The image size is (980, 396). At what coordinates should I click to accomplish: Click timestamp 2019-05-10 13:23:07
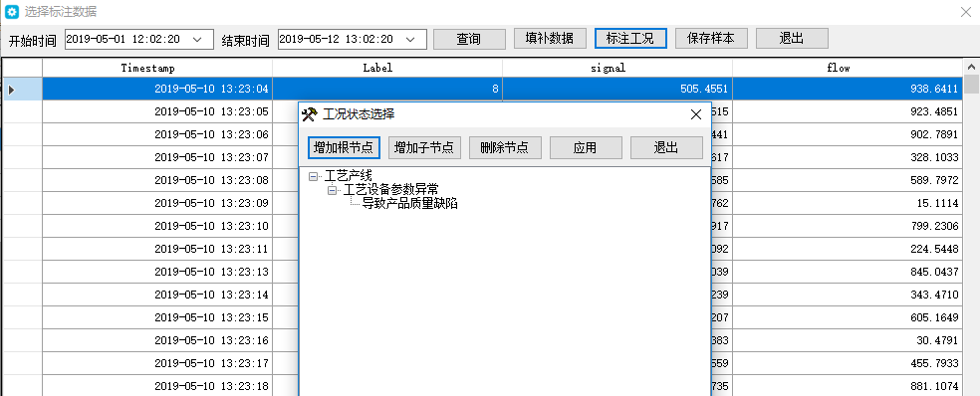[x=211, y=157]
